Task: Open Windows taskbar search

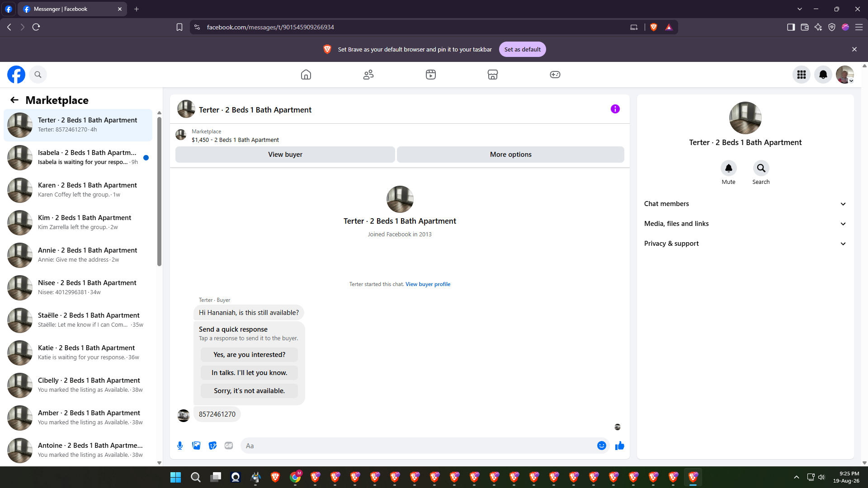Action: point(196,477)
